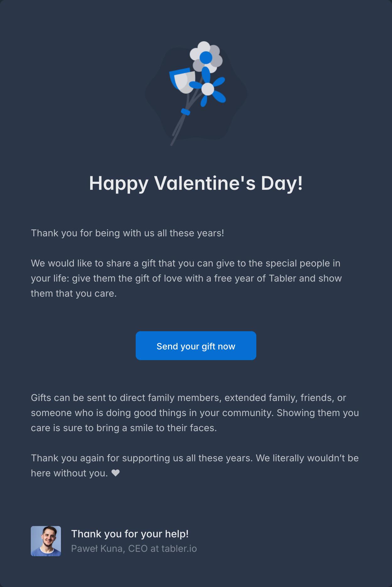392x587 pixels.
Task: Click the tabler.io text in the signature
Action: (x=179, y=549)
